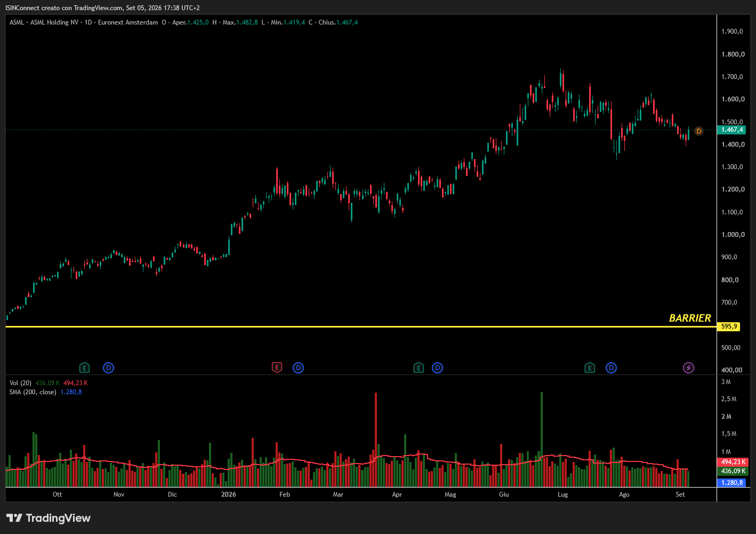
Task: Click the 1.000,0 price axis label
Action: click(x=733, y=235)
